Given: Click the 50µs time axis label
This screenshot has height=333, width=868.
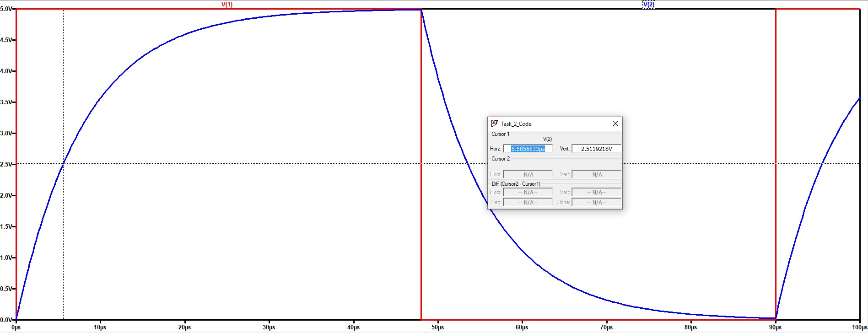Looking at the screenshot, I should pos(438,327).
